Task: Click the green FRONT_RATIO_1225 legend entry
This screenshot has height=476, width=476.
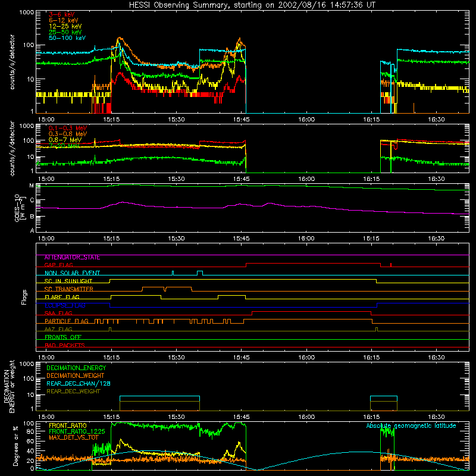Action: point(77,431)
